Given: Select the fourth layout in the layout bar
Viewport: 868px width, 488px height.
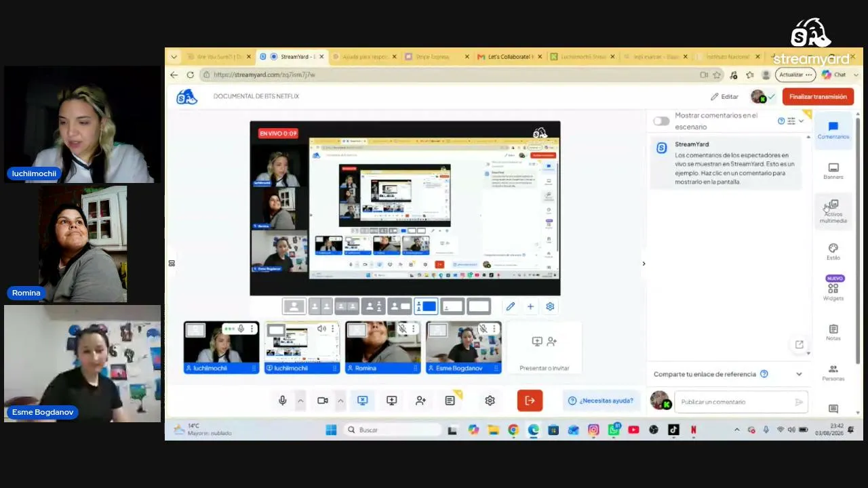Looking at the screenshot, I should coord(373,306).
